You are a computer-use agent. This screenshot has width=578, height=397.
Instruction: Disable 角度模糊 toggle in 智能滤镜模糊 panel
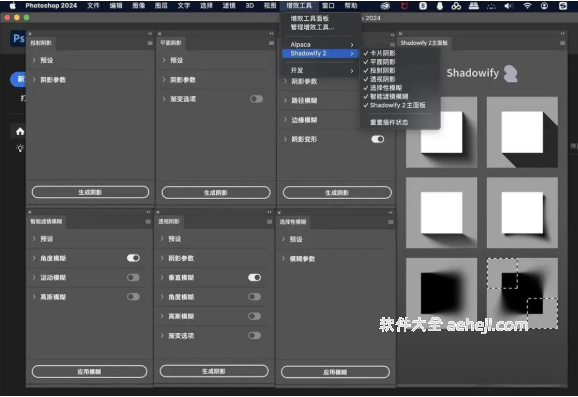click(x=133, y=258)
